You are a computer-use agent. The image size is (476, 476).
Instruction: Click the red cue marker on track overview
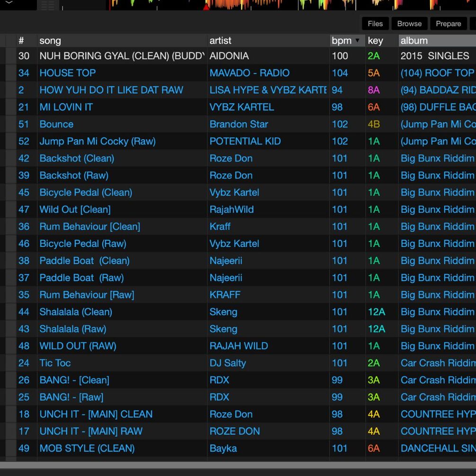(x=206, y=7)
